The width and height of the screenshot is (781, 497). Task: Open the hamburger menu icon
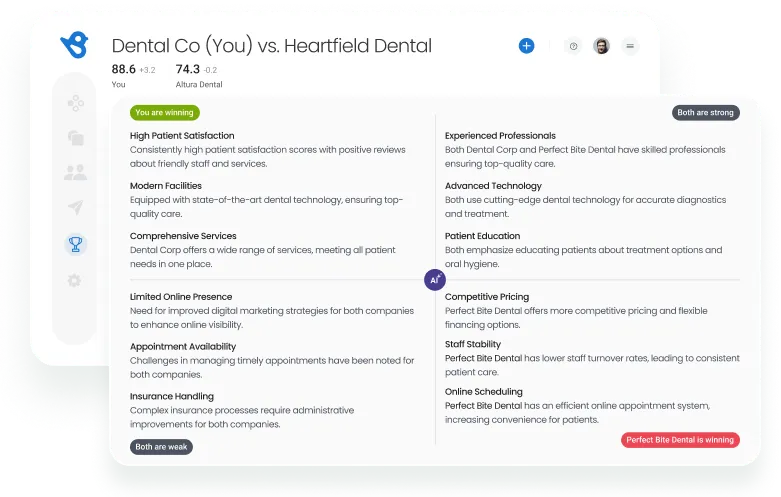click(630, 46)
